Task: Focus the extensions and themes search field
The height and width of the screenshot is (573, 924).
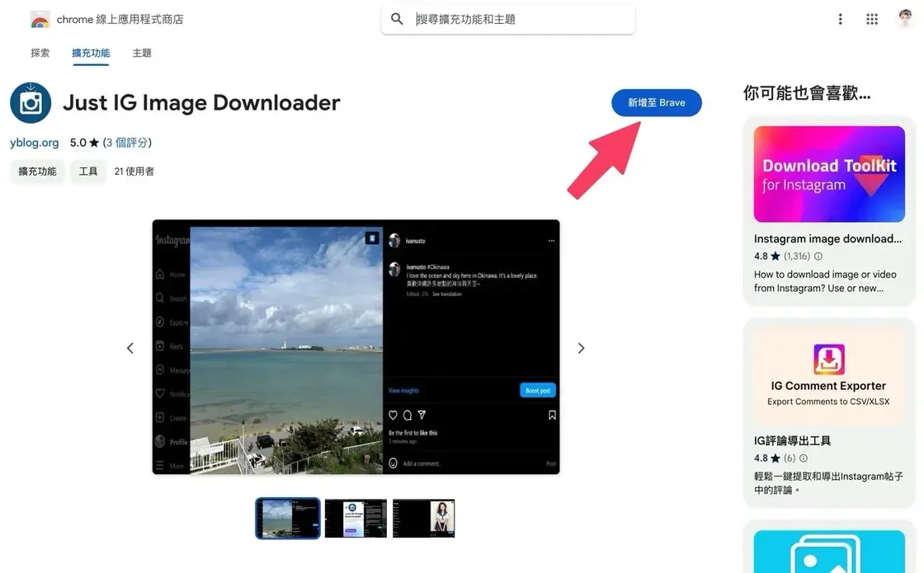Action: pyautogui.click(x=508, y=20)
